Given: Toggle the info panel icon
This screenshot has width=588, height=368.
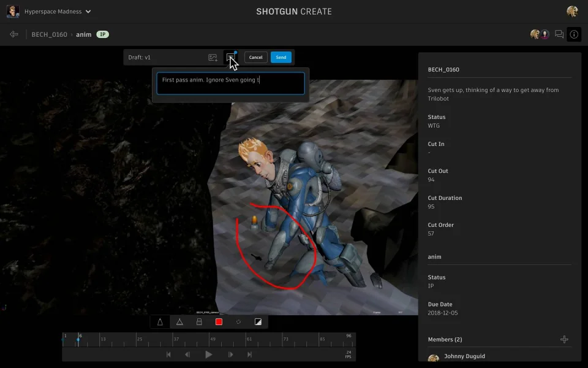Looking at the screenshot, I should tap(574, 34).
